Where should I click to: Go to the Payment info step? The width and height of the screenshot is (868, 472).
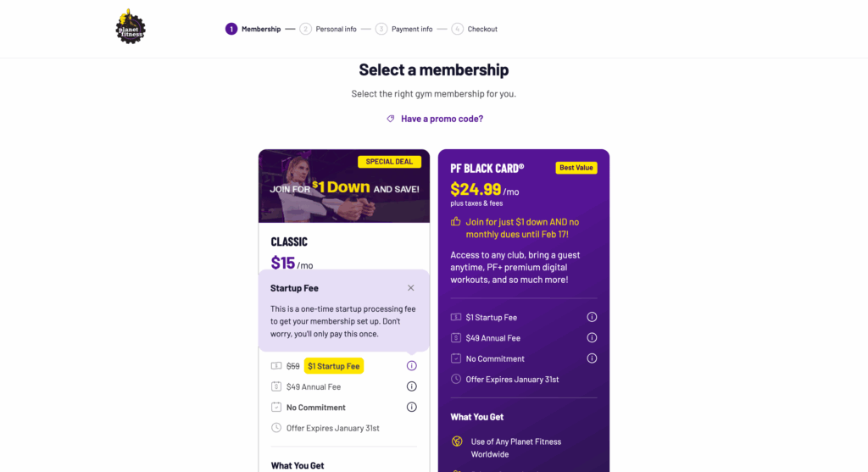(404, 29)
